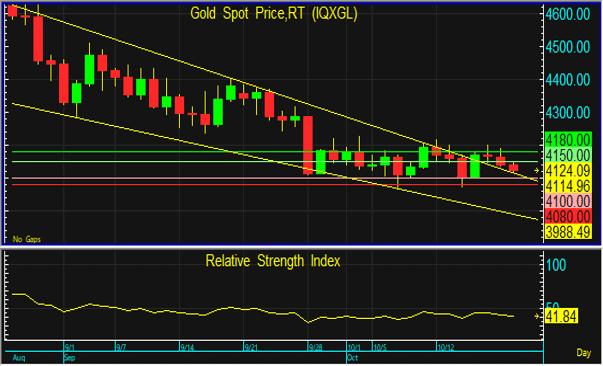Click the large red candlestick at 9/28
This screenshot has width=603, height=366.
coord(308,145)
